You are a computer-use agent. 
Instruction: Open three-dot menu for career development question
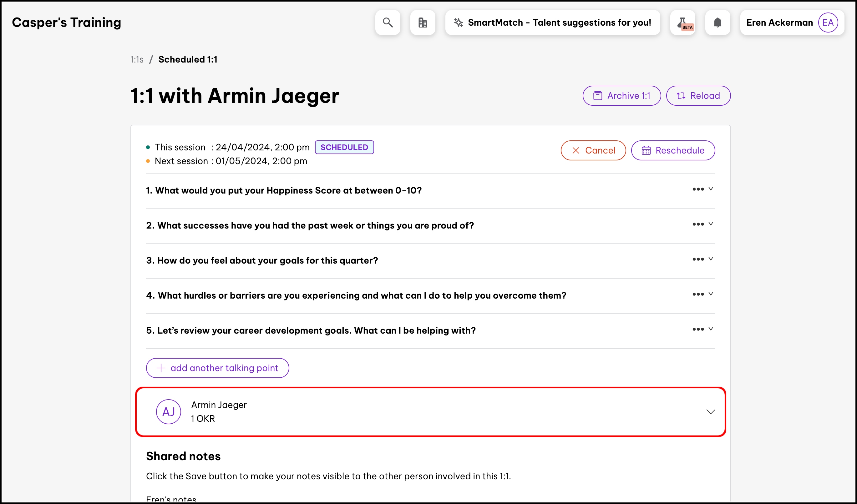(698, 329)
